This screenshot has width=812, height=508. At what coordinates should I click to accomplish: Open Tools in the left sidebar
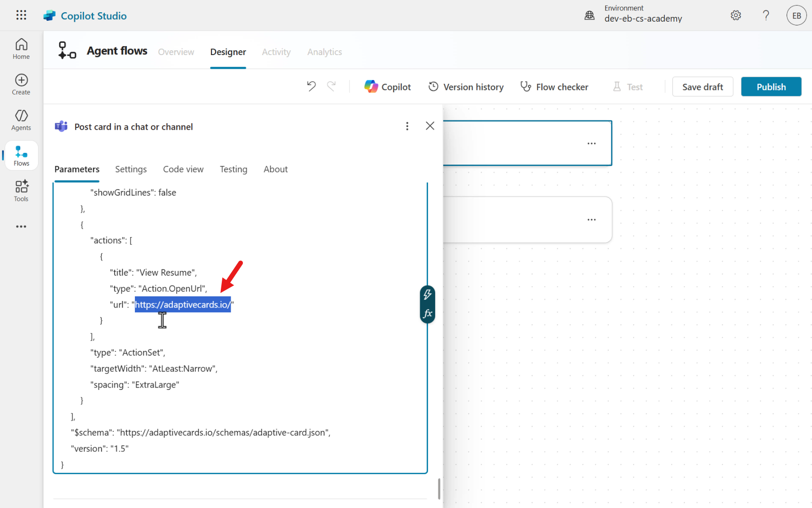pyautogui.click(x=21, y=191)
